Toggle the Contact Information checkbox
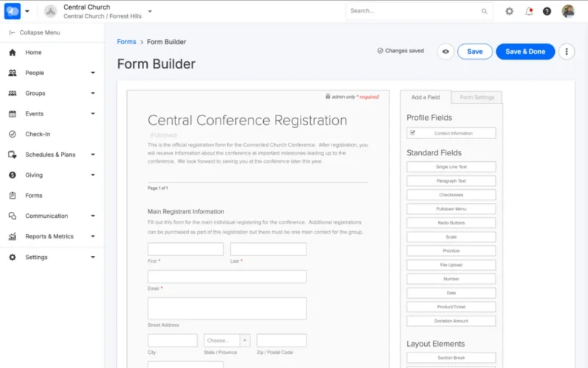The height and width of the screenshot is (368, 588). click(412, 132)
